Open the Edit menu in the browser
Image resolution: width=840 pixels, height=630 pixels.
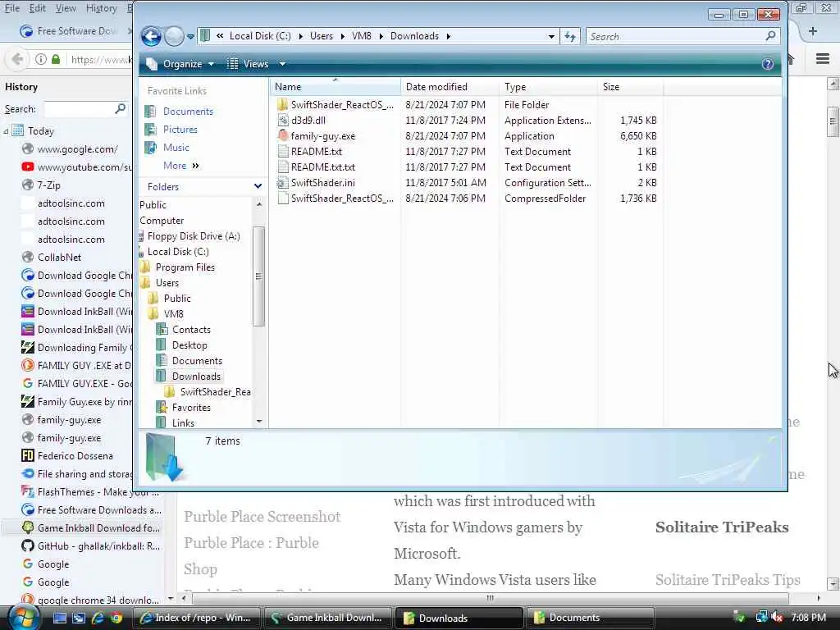click(x=37, y=8)
